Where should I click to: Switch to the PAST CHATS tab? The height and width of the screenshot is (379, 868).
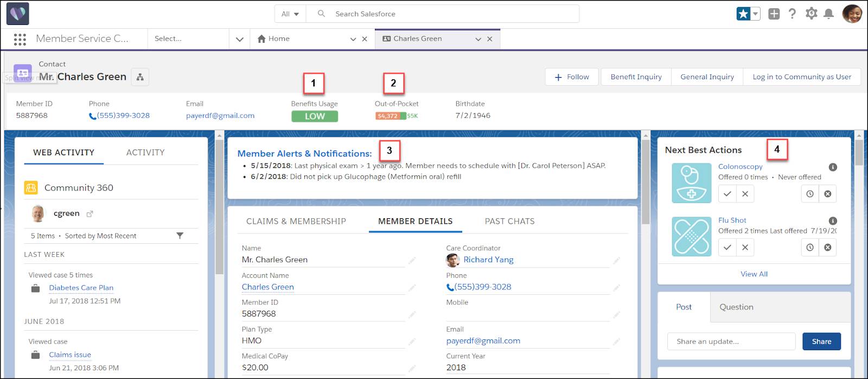point(510,222)
